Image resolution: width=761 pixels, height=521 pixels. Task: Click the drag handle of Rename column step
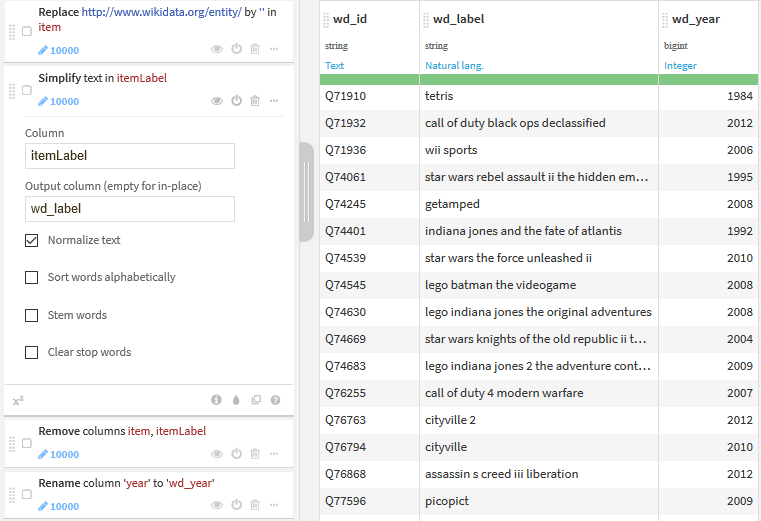[x=12, y=495]
